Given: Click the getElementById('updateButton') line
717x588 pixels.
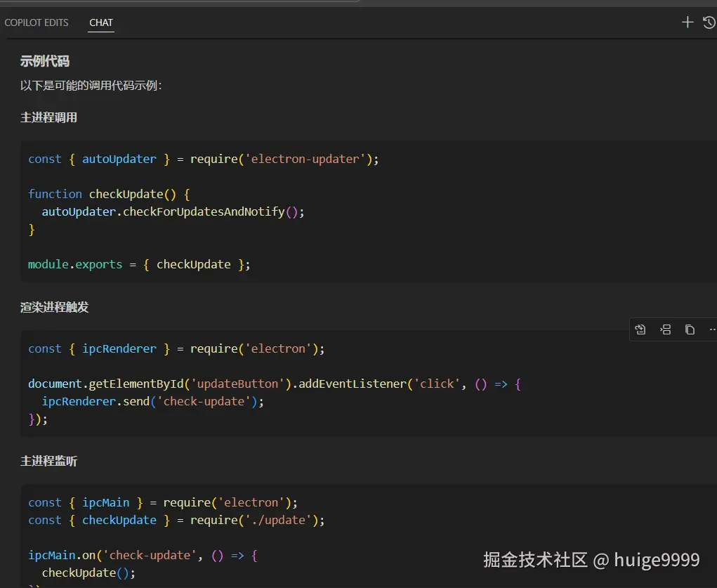Looking at the screenshot, I should point(275,384).
